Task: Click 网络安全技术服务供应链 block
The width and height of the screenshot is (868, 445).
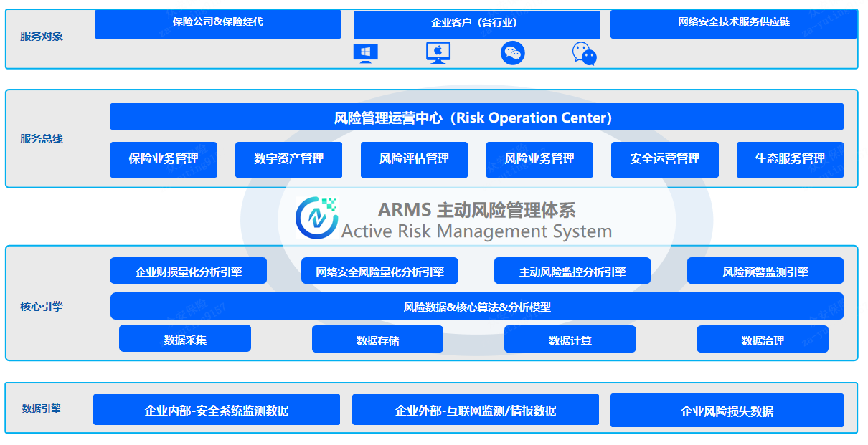Action: [x=734, y=24]
